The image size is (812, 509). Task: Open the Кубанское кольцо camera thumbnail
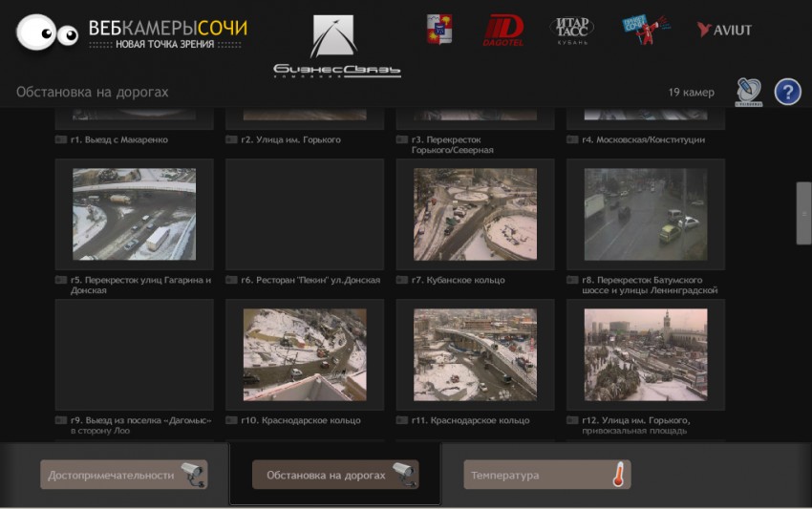coord(475,215)
